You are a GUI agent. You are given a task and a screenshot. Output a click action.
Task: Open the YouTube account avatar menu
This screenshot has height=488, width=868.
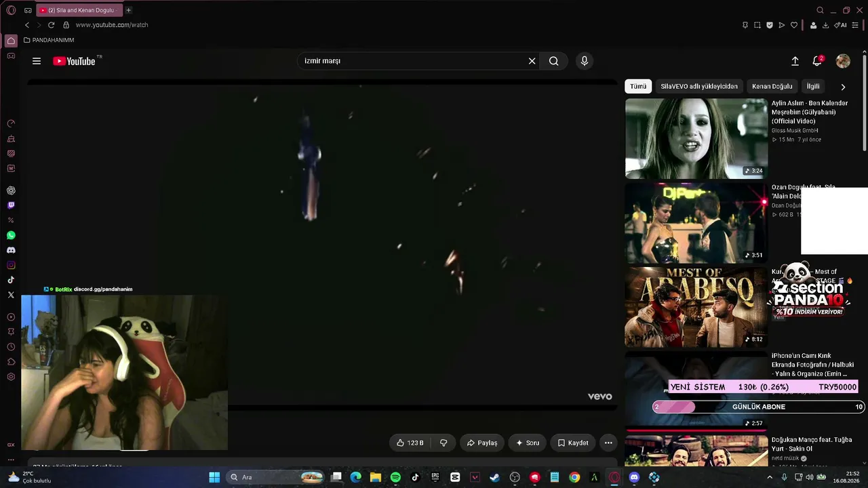click(843, 61)
